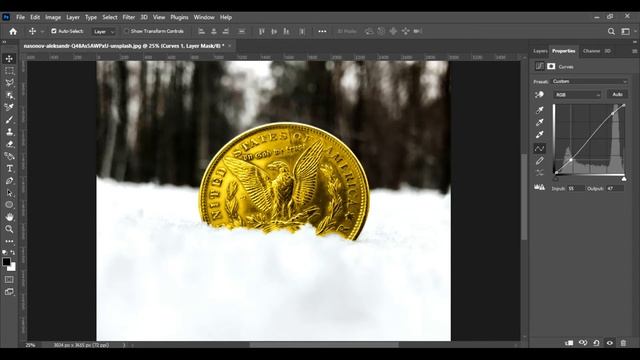Change the screen mode
The image size is (640, 360).
click(x=9, y=292)
